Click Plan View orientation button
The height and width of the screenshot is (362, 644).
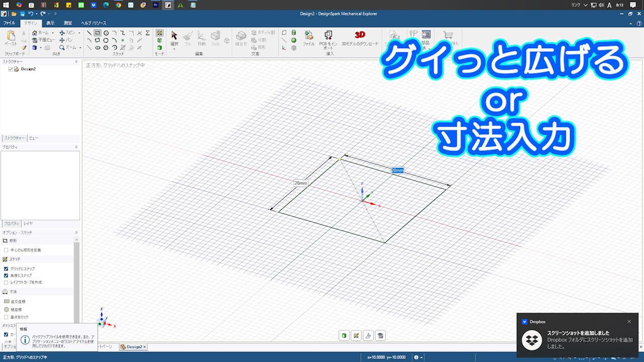click(x=44, y=40)
